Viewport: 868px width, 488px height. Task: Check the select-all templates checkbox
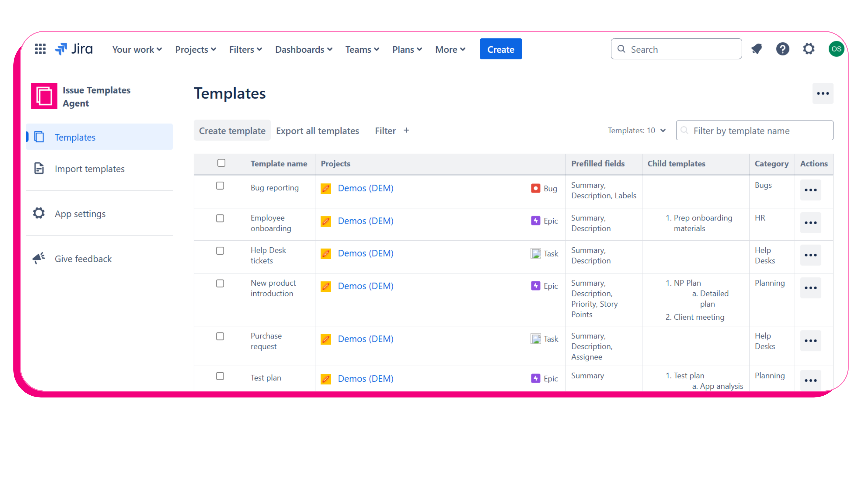221,163
